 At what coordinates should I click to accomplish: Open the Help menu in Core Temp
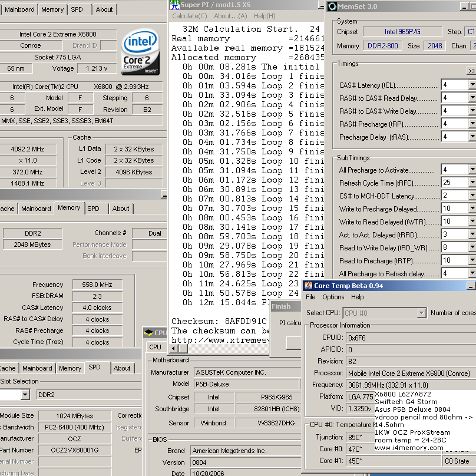coord(358,297)
